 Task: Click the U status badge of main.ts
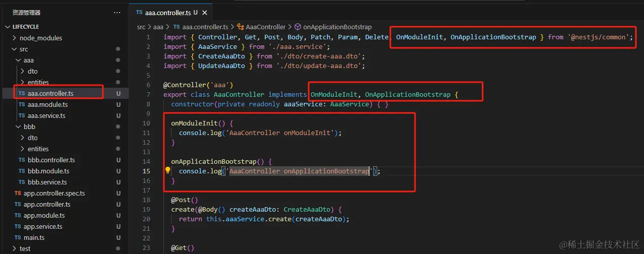click(118, 237)
